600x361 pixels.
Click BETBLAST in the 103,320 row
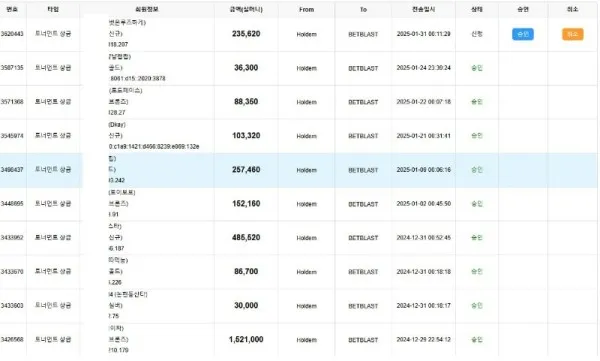point(363,136)
